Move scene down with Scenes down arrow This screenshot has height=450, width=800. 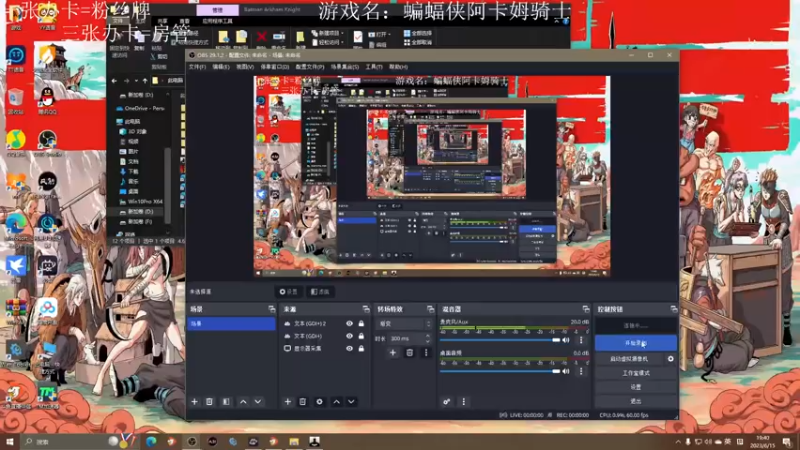pyautogui.click(x=258, y=402)
